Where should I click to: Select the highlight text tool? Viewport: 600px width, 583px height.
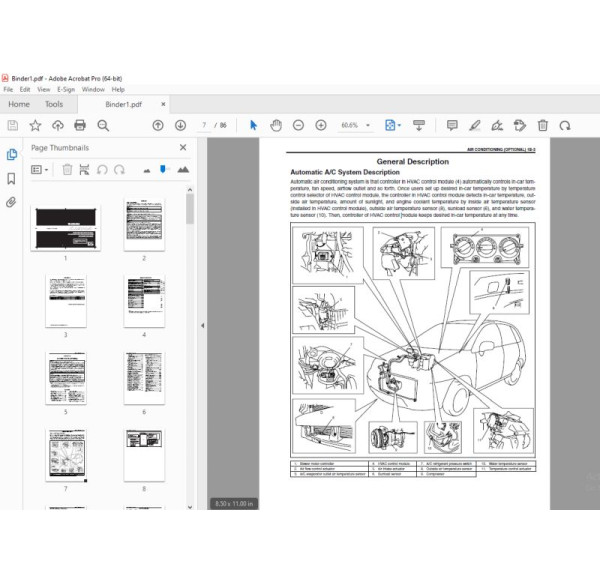tap(475, 125)
